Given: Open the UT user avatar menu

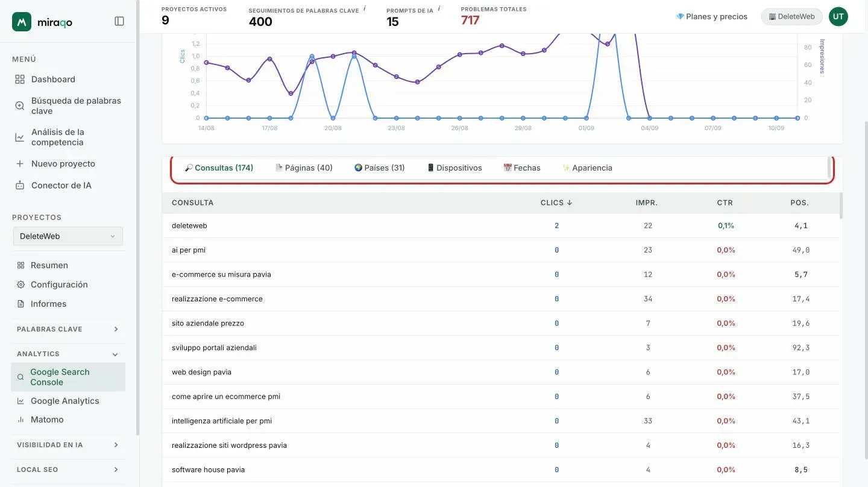Looking at the screenshot, I should [838, 17].
